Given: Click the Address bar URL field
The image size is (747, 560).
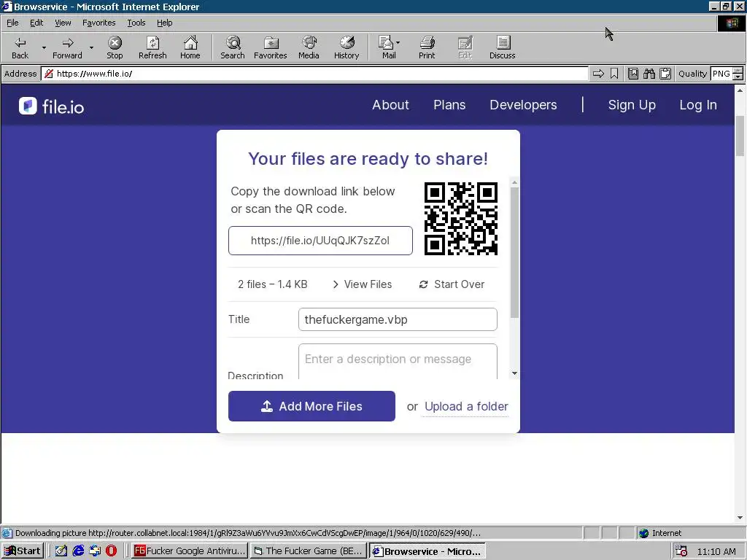Looking at the screenshot, I should (314, 74).
